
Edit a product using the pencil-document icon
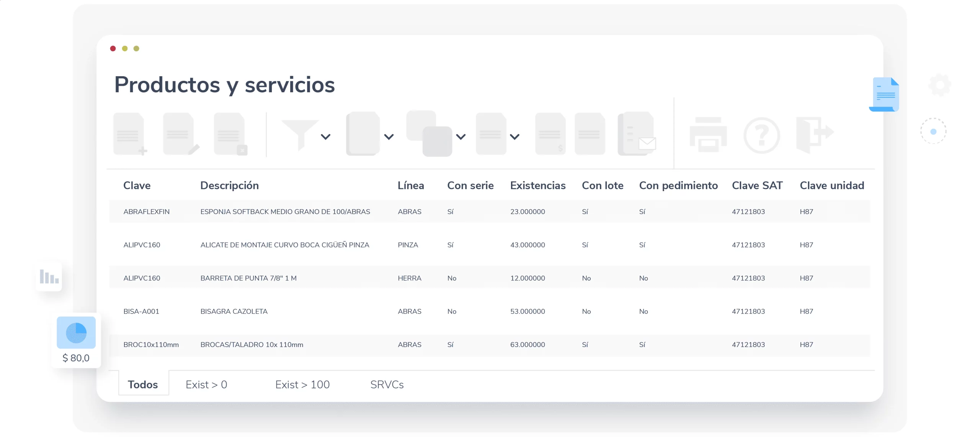tap(180, 134)
